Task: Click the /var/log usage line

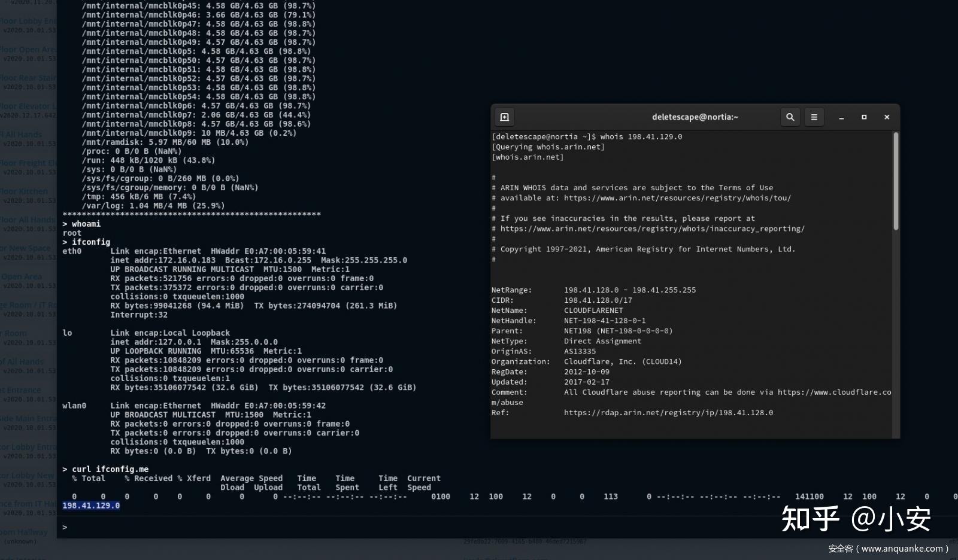Action: (x=153, y=206)
